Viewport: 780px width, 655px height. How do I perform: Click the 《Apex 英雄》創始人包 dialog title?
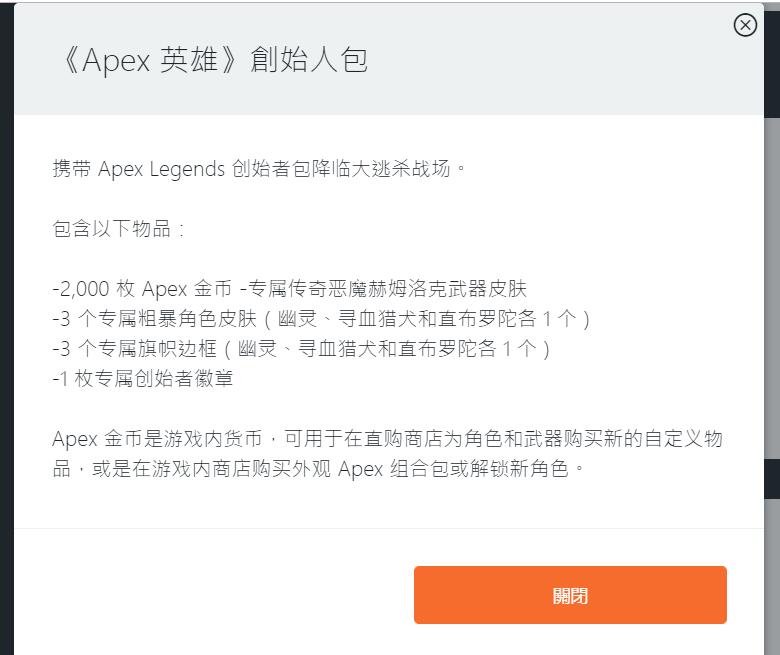[211, 60]
